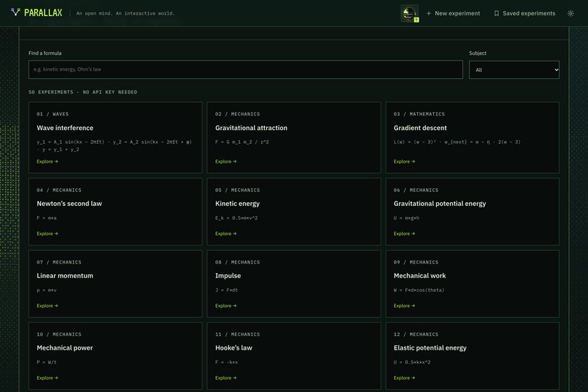Image resolution: width=588 pixels, height=392 pixels.
Task: Click the Newton's second law title
Action: click(x=69, y=204)
